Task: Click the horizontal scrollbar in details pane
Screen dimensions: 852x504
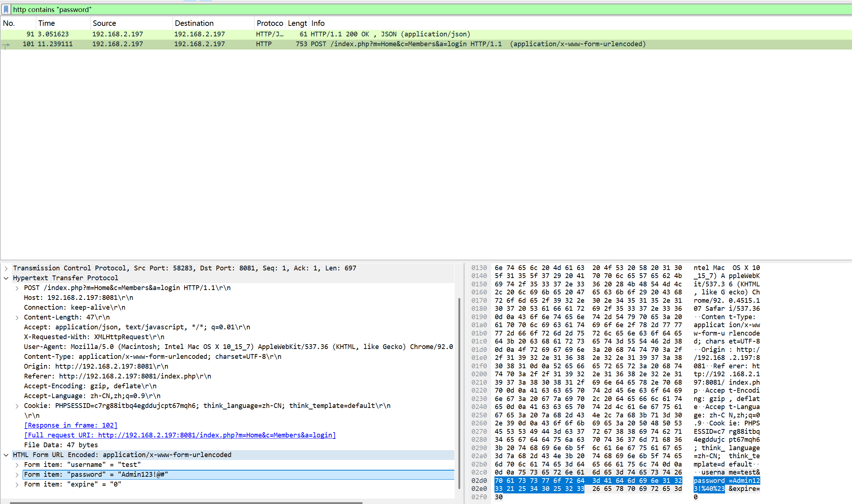Action: click(186, 503)
